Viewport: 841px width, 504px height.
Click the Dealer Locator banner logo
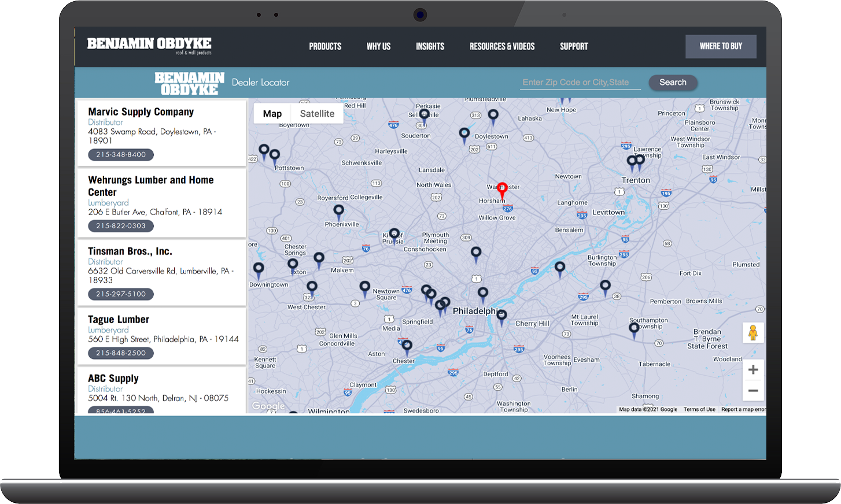[190, 83]
